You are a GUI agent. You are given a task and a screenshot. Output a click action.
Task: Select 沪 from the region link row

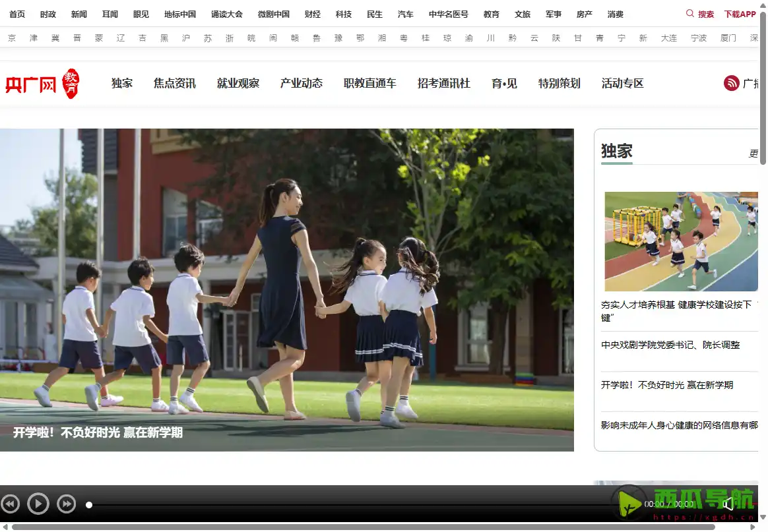coord(185,38)
